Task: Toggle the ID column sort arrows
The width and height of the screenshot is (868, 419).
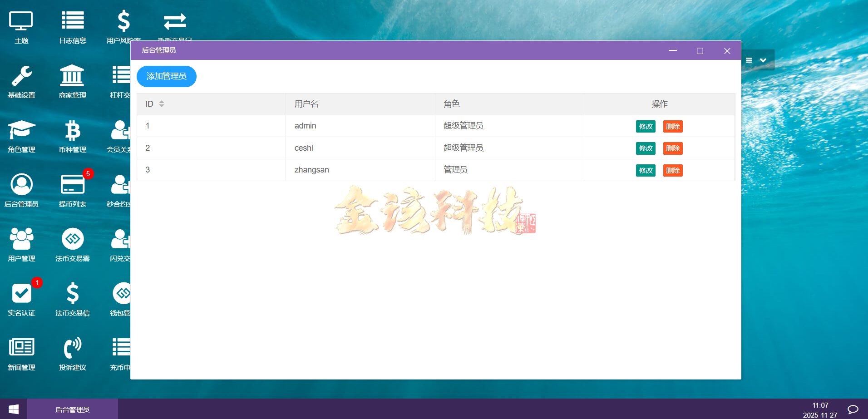Action: click(x=162, y=104)
